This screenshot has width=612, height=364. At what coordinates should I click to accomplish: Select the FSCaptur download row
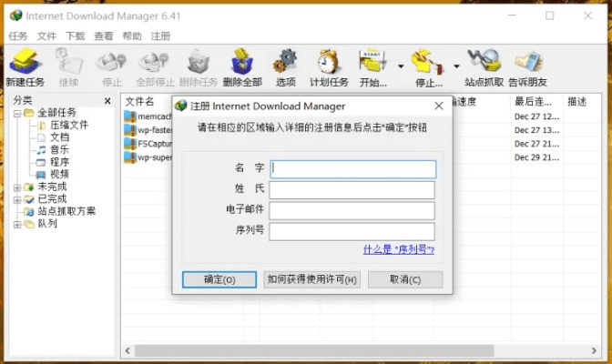pos(148,144)
